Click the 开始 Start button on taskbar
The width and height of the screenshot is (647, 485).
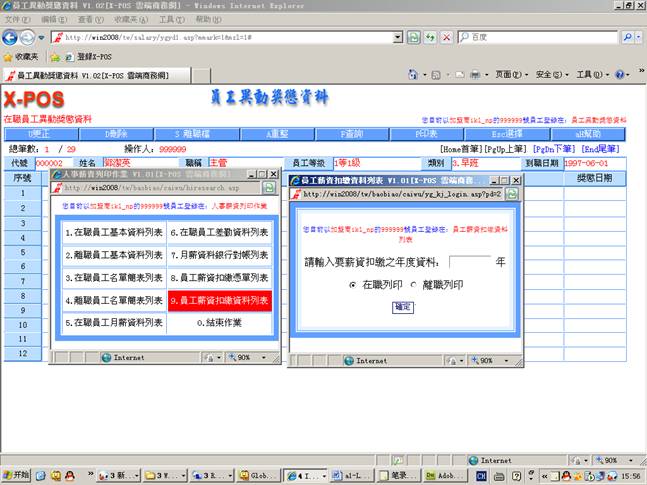[17, 474]
